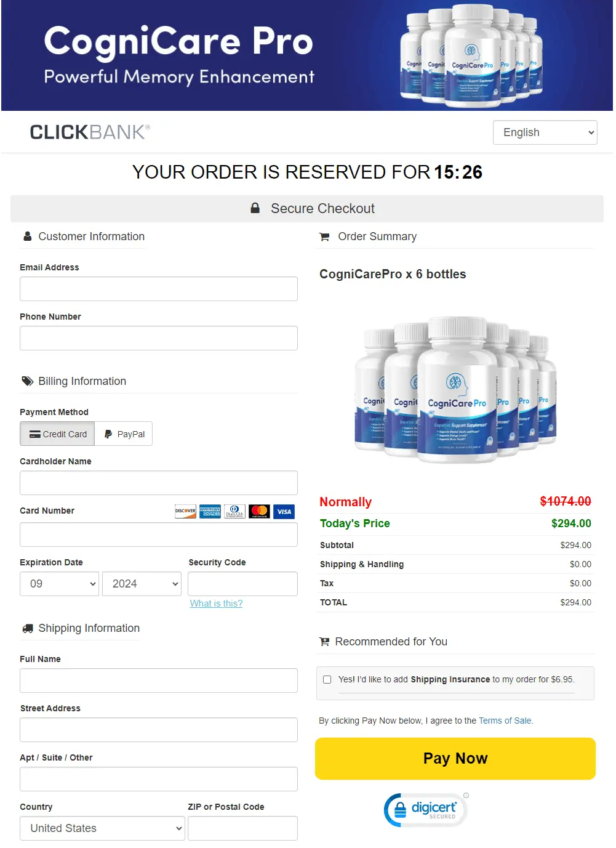This screenshot has width=616, height=848.
Task: Click the Shipping Information truck icon
Action: pos(27,628)
